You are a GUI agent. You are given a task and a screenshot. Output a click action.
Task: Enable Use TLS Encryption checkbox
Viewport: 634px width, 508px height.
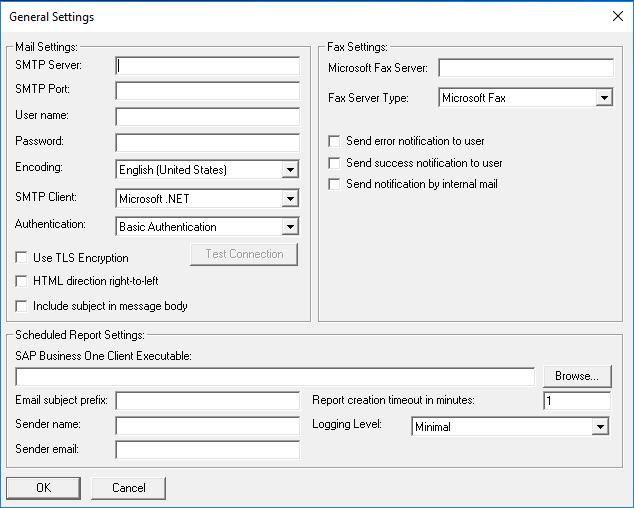[x=22, y=259]
